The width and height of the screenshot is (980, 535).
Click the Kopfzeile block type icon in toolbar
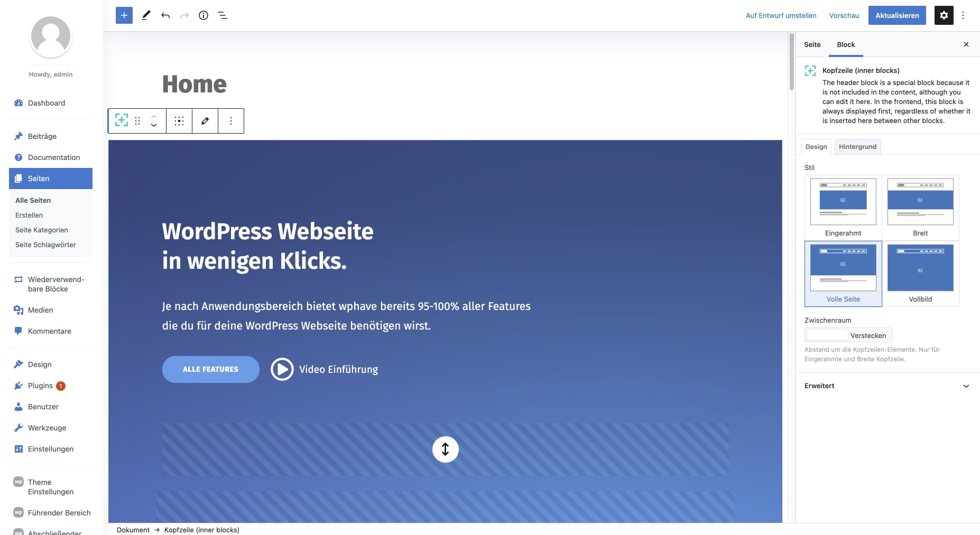pos(122,120)
